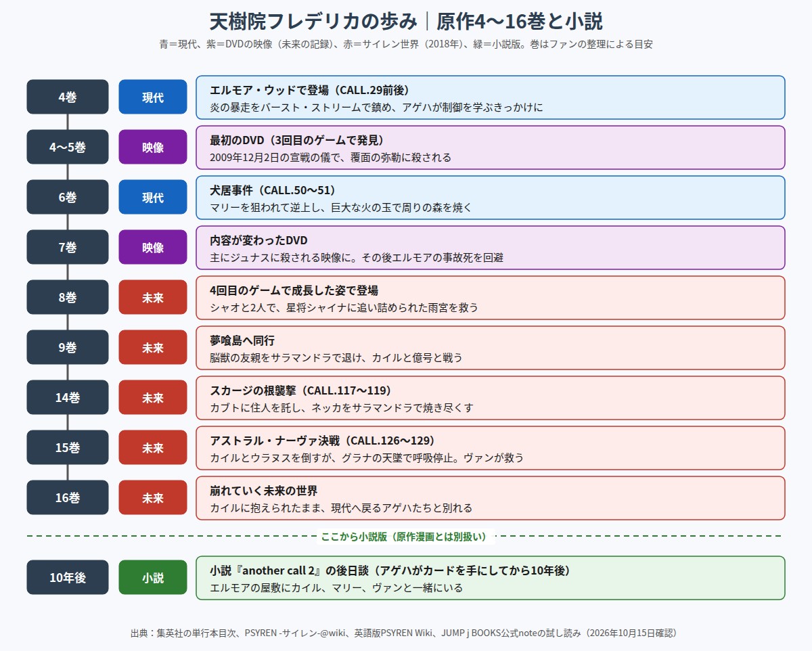Image resolution: width=812 pixels, height=651 pixels.
Task: Select the red 未来 tag beside 15巻
Action: point(153,447)
